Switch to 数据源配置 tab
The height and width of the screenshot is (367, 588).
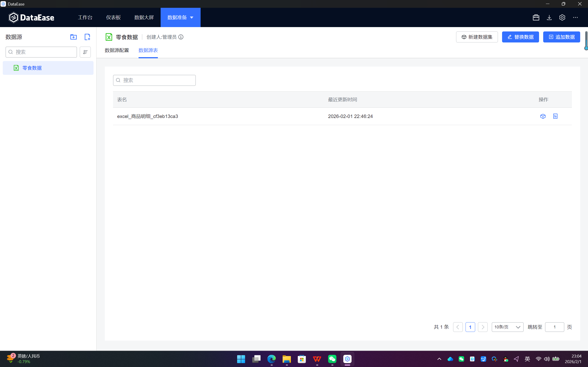point(117,50)
